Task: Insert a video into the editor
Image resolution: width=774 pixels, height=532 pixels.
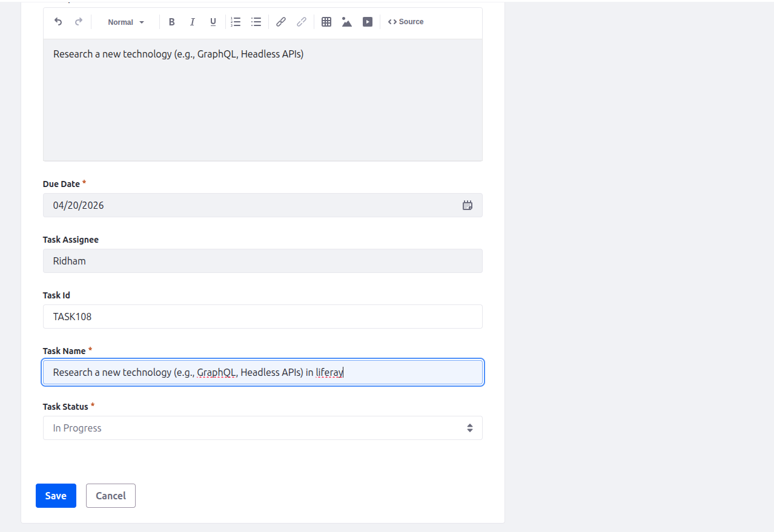Action: [368, 22]
